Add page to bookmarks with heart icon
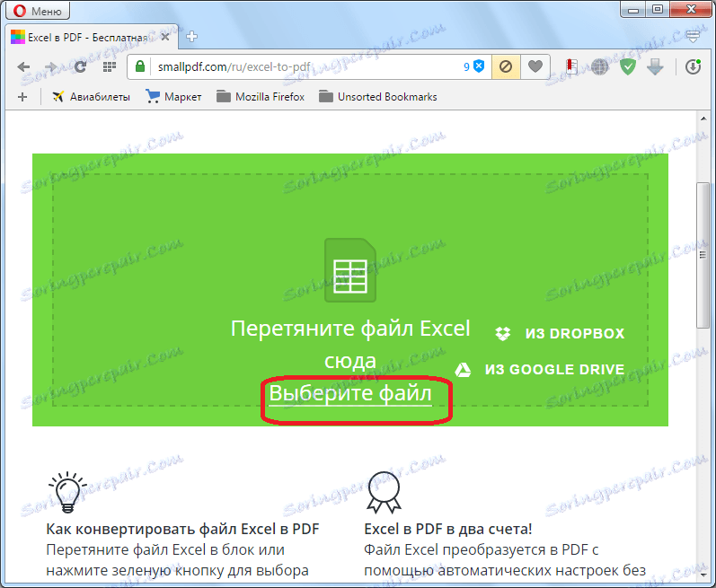Screen dimensions: 716x588 point(535,67)
